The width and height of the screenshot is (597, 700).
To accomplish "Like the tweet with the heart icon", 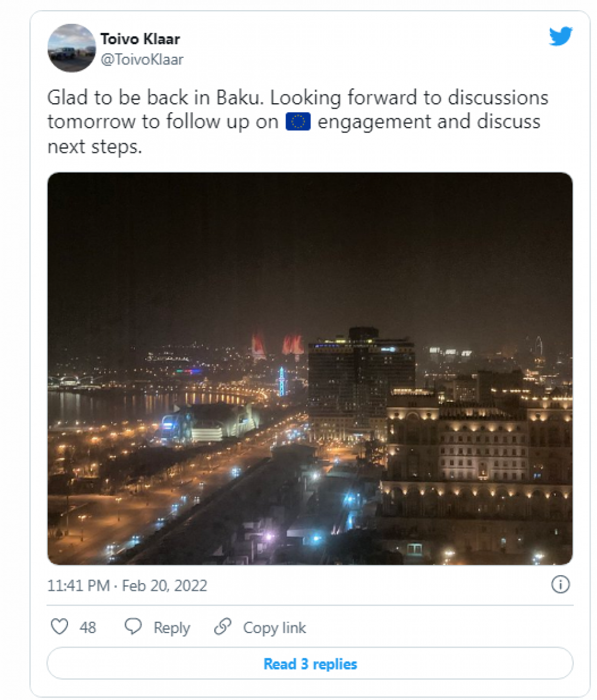I will pyautogui.click(x=59, y=627).
